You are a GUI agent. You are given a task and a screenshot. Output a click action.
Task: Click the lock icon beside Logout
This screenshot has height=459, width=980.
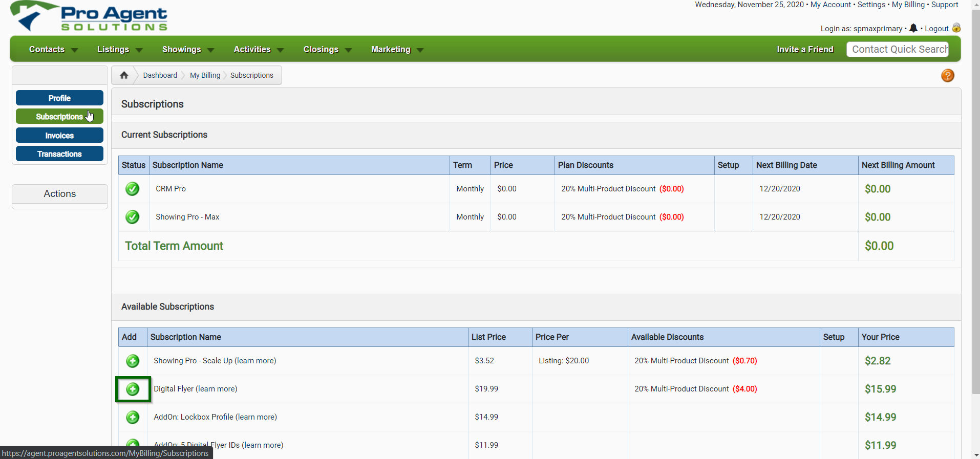956,28
